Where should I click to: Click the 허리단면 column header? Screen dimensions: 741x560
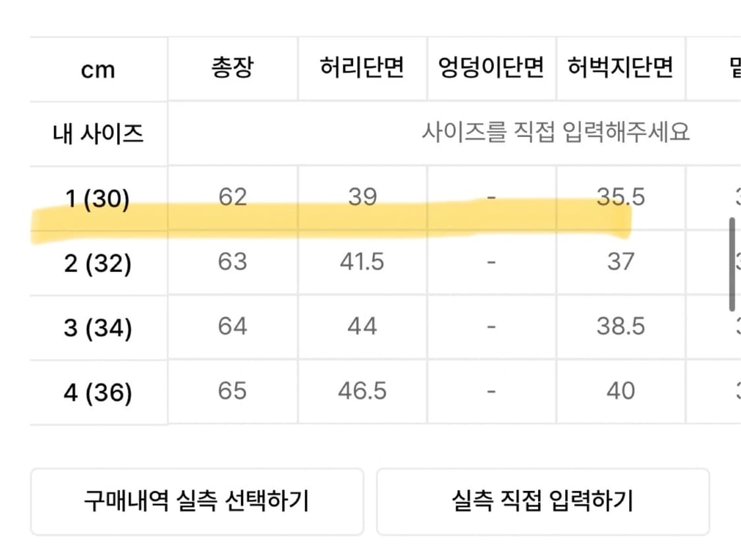[362, 69]
